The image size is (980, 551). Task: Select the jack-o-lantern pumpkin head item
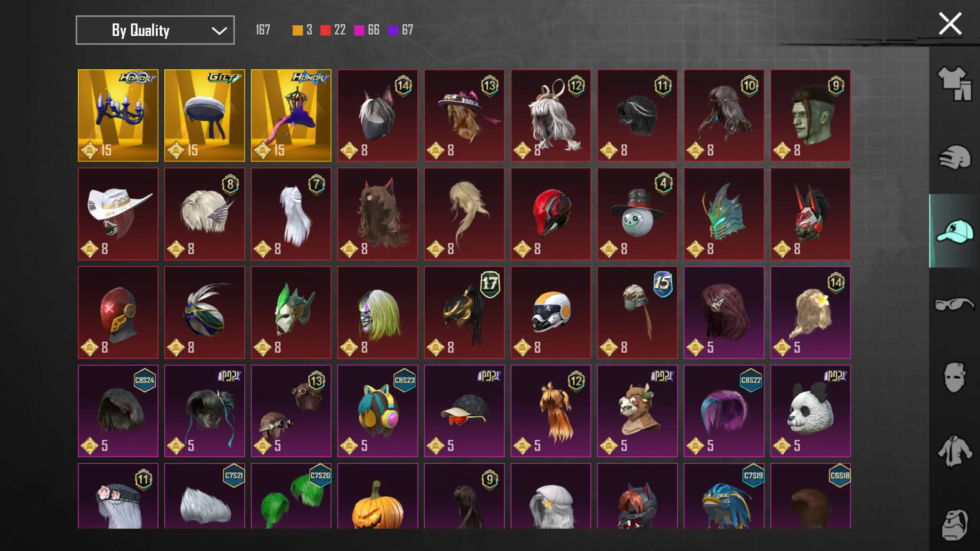tap(377, 496)
